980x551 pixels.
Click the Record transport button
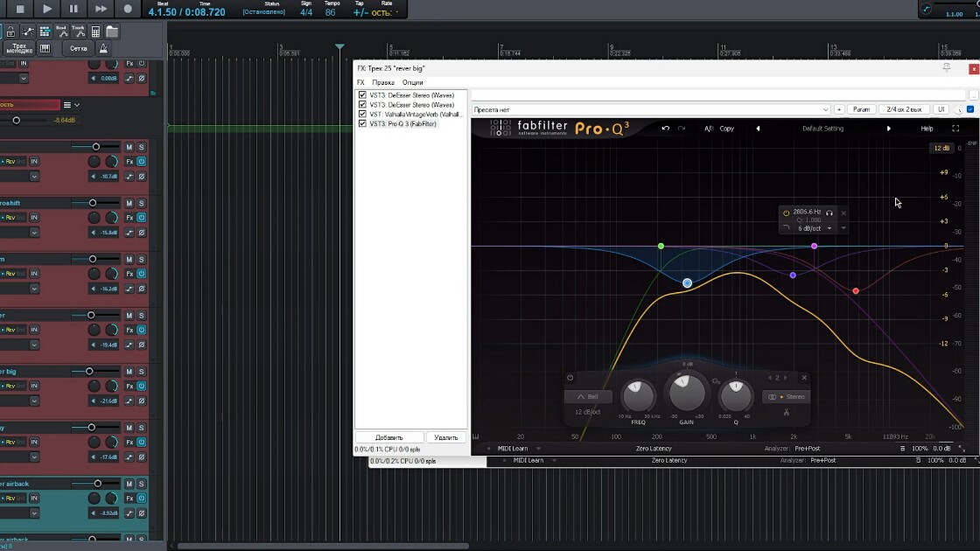coord(128,9)
